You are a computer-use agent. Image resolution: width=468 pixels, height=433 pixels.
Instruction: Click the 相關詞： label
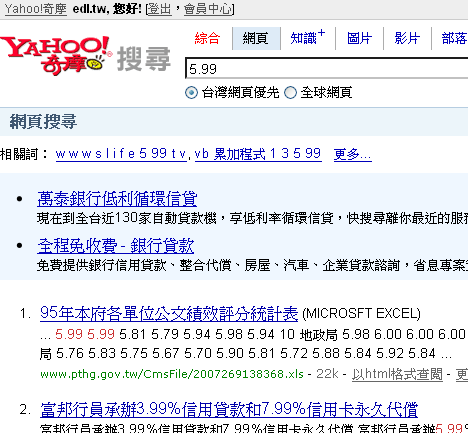click(x=25, y=154)
